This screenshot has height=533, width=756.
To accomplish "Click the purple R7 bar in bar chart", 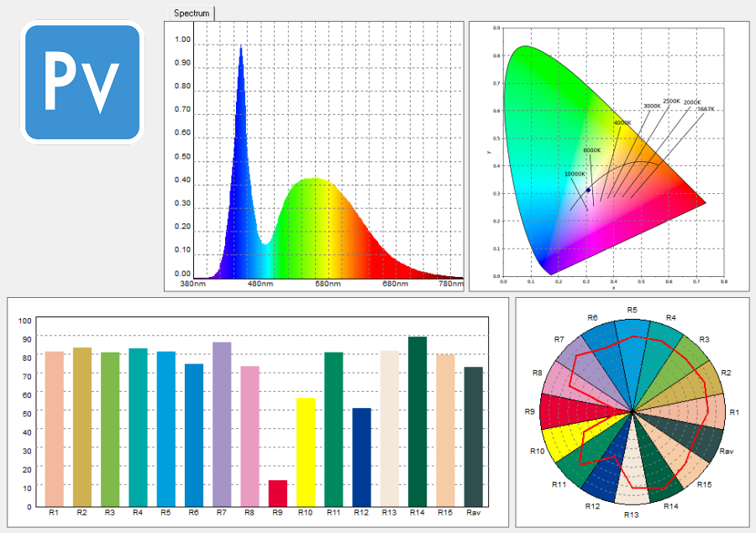I will (x=222, y=423).
